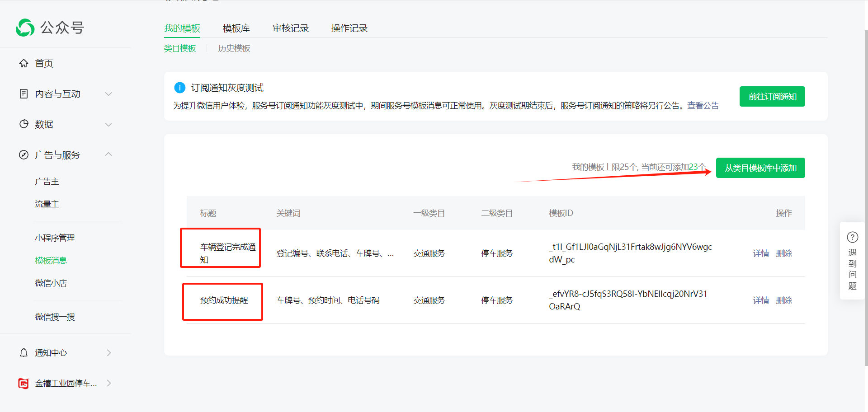Open 微信小店 in the sidebar
868x412 pixels.
click(x=51, y=283)
